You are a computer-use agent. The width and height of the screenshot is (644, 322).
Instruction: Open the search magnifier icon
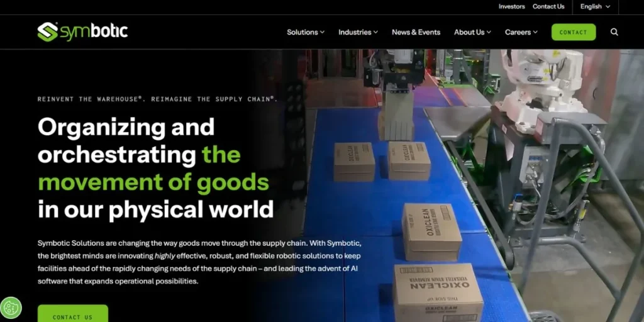coord(614,32)
